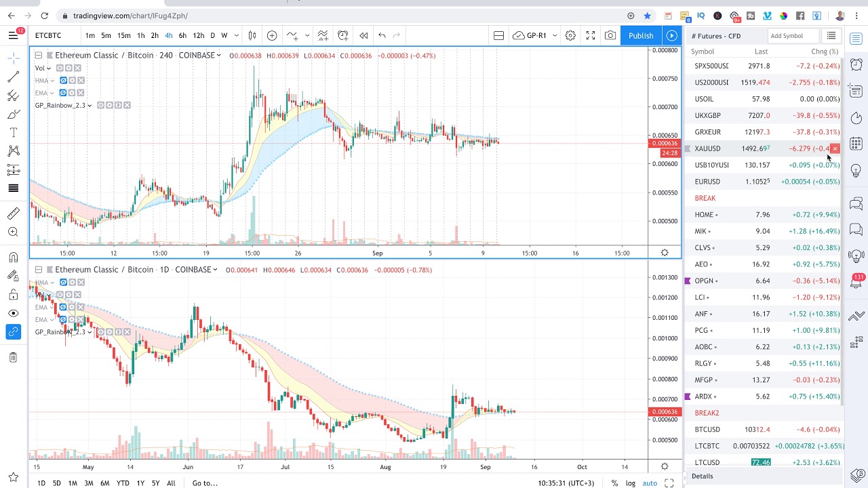Edit the ETCBTC symbol search field
This screenshot has height=488, width=868.
(x=54, y=35)
